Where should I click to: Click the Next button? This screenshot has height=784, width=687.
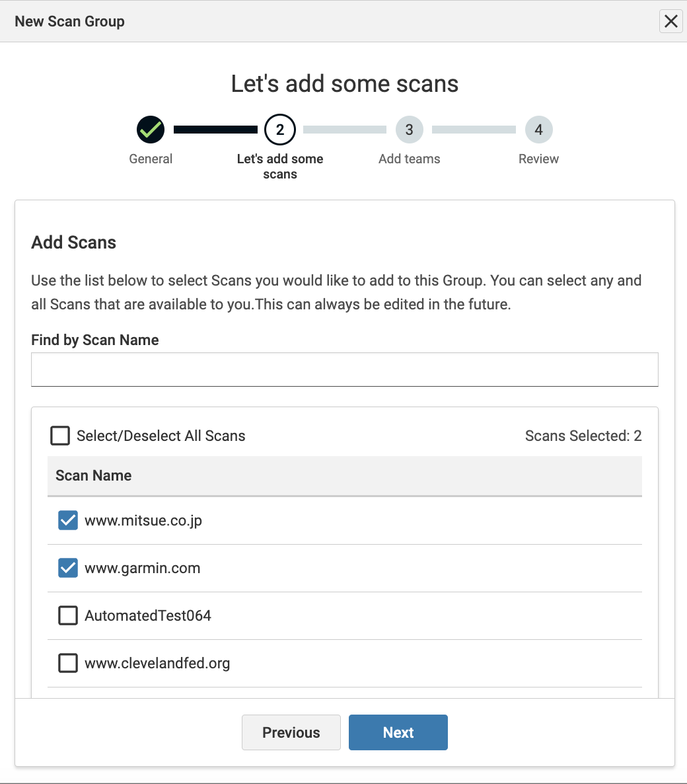398,732
